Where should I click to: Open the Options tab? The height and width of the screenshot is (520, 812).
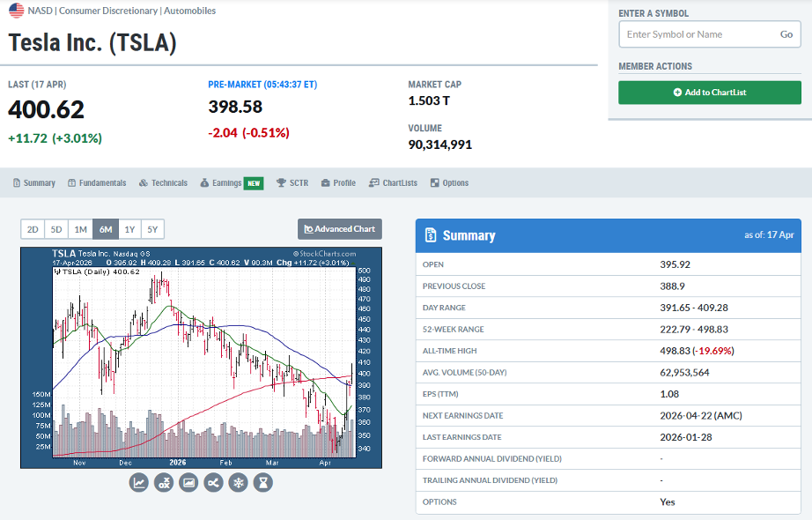449,183
